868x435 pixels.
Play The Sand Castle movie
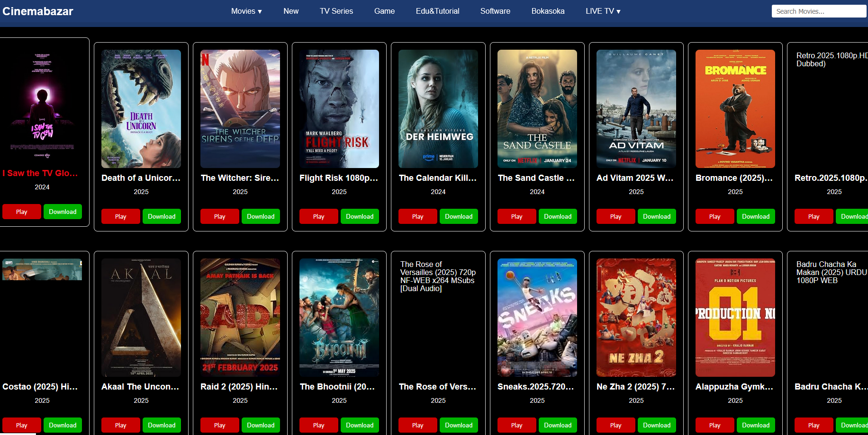click(x=517, y=216)
